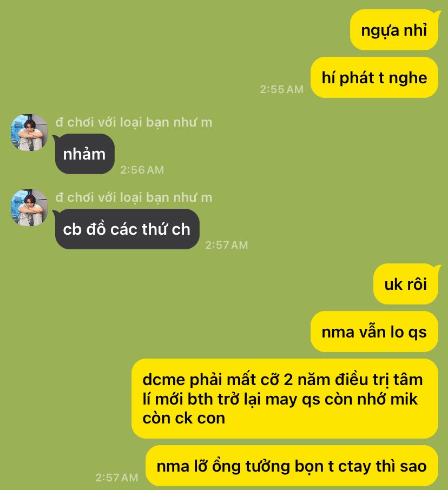Select the 'ngựa nhỉ' message bubble

tap(394, 30)
